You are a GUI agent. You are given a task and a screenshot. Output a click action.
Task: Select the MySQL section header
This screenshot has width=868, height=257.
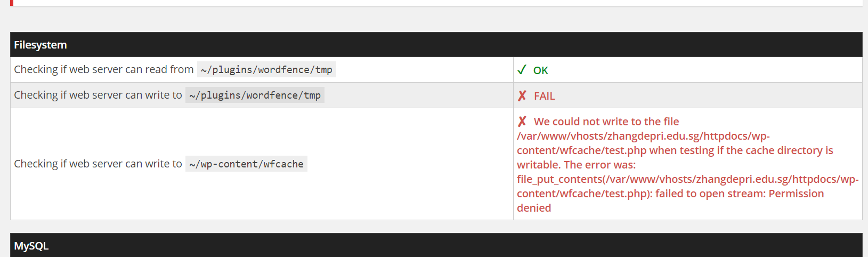tap(436, 245)
